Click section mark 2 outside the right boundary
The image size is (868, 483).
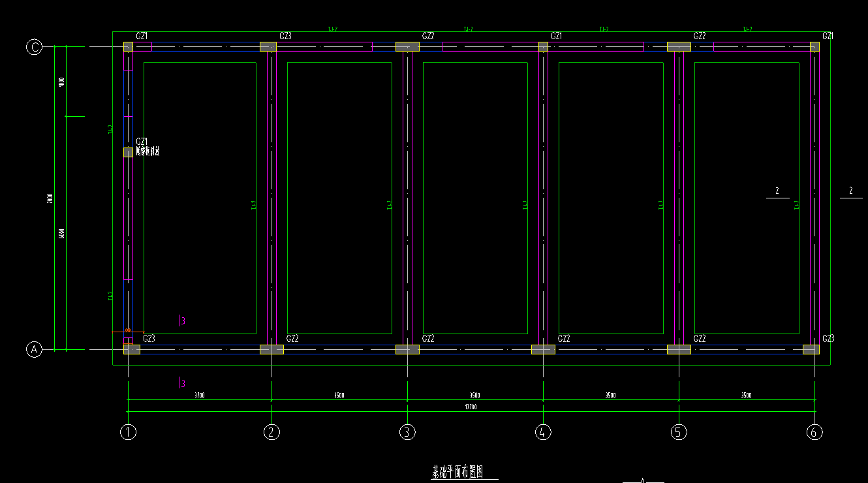(850, 193)
